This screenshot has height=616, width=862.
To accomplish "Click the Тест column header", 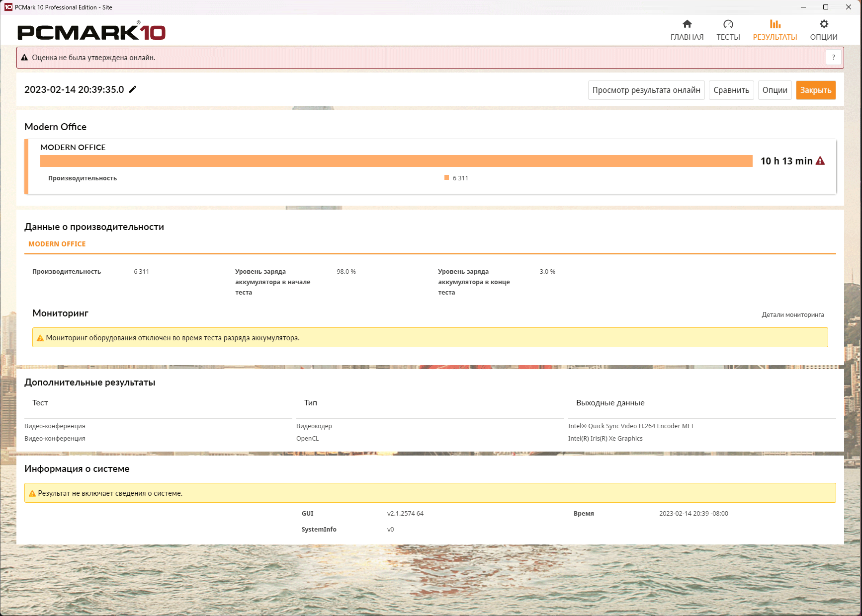I will pyautogui.click(x=40, y=403).
